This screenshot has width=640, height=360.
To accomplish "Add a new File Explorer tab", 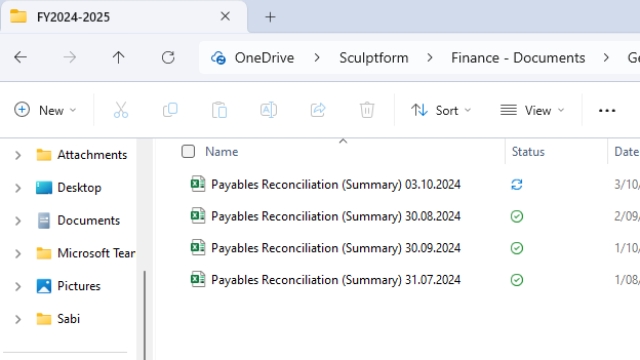I will coord(270,17).
